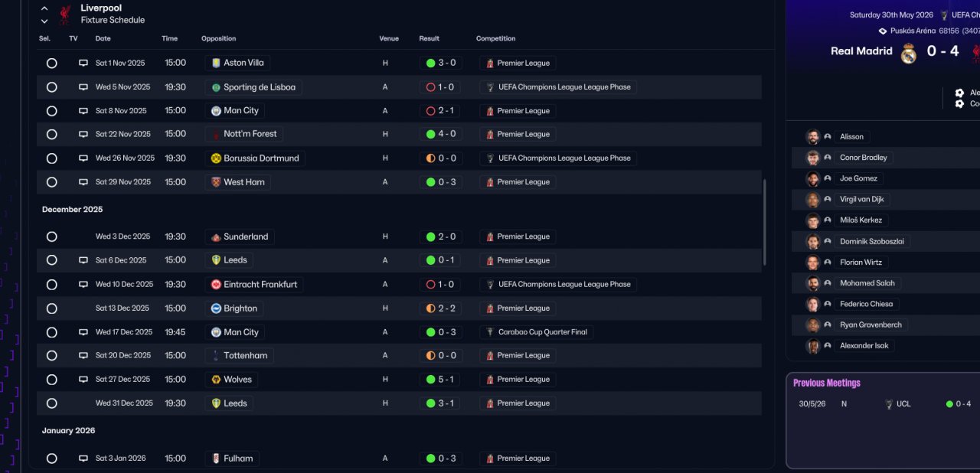Viewport: 980px width, 473px height.
Task: Click TV icon for Aston Villa fixture
Action: point(83,64)
